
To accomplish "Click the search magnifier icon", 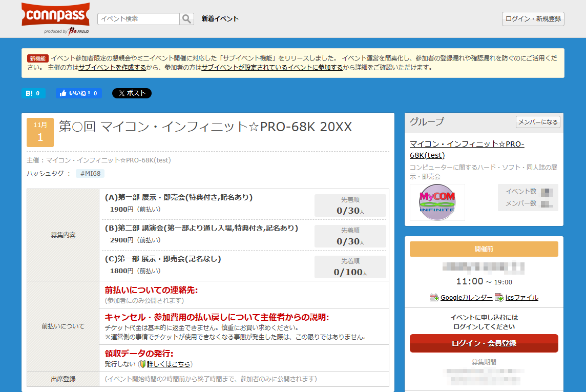I will pyautogui.click(x=186, y=18).
